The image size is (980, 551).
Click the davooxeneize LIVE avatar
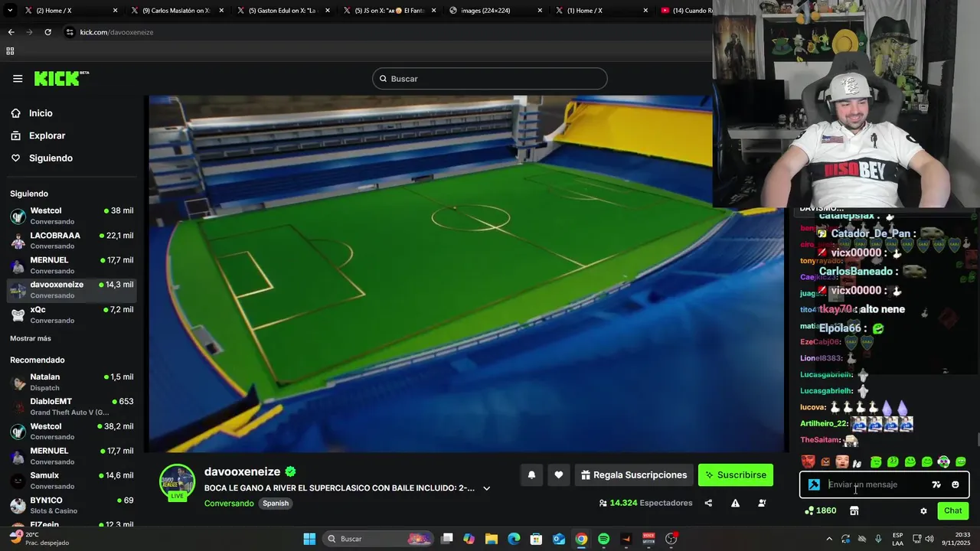(x=177, y=482)
